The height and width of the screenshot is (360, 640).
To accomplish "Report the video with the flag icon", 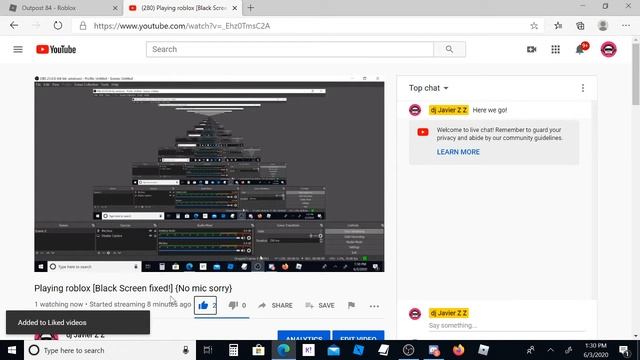I will [x=351, y=305].
